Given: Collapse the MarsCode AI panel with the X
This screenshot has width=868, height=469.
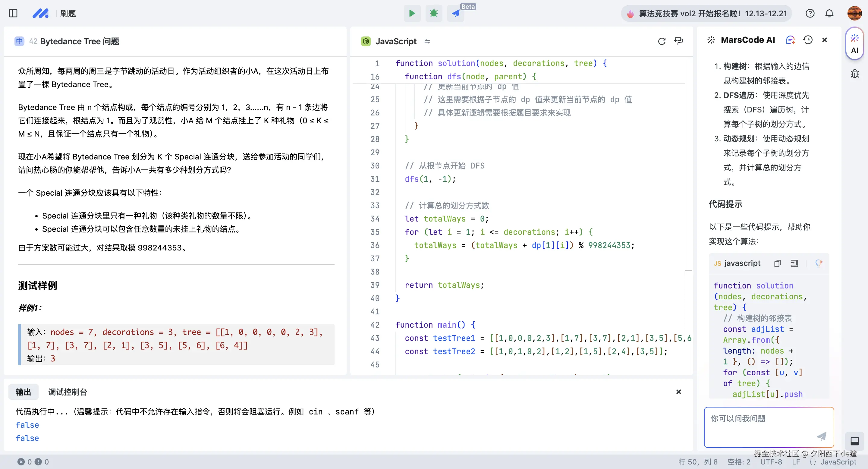Looking at the screenshot, I should (825, 39).
